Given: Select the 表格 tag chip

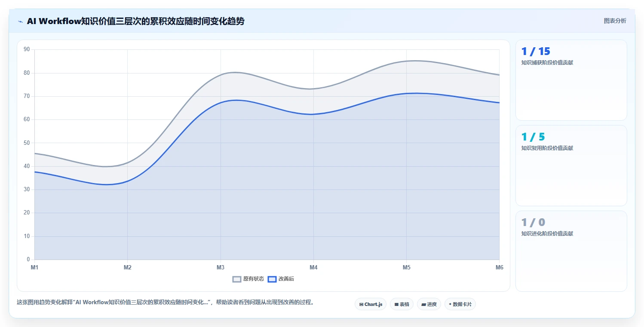Looking at the screenshot, I should click(x=402, y=304).
